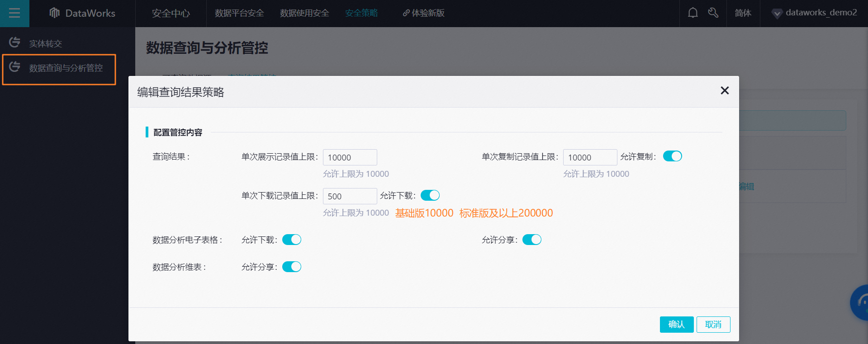
Task: Click the account badge icon beside dataworks_demo2
Action: (777, 14)
